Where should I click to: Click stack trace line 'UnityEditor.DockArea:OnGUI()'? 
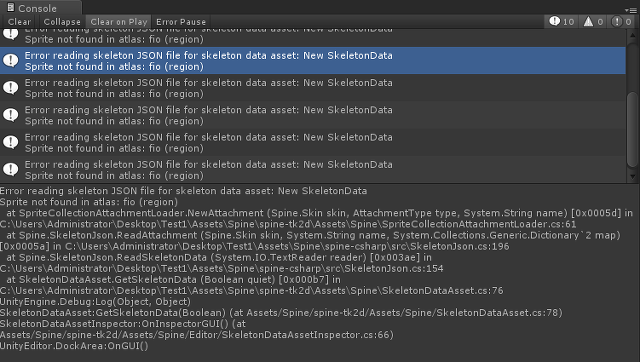click(74, 346)
